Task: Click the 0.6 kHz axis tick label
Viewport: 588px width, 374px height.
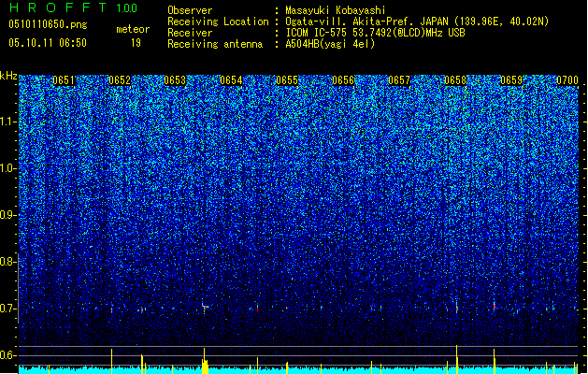Action: coord(8,355)
